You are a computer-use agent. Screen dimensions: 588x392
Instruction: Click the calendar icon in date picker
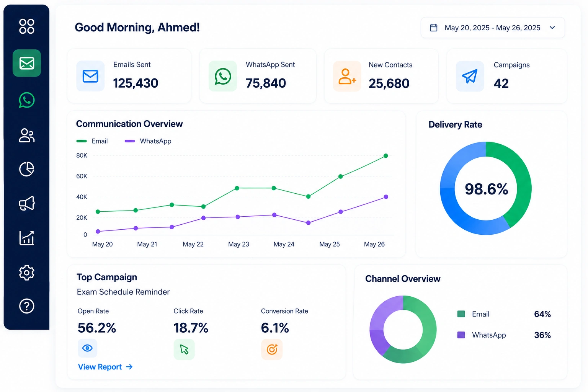point(434,28)
